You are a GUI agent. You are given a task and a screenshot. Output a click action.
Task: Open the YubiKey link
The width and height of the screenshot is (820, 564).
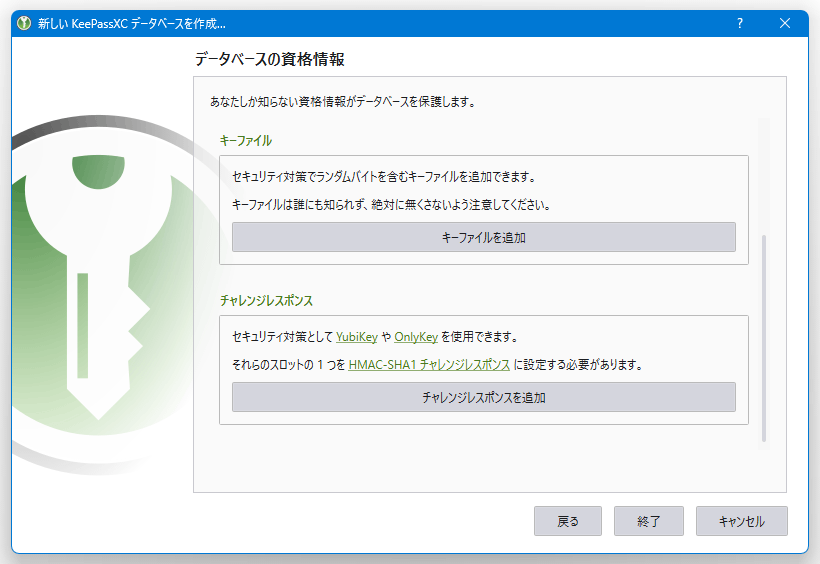pyautogui.click(x=357, y=337)
